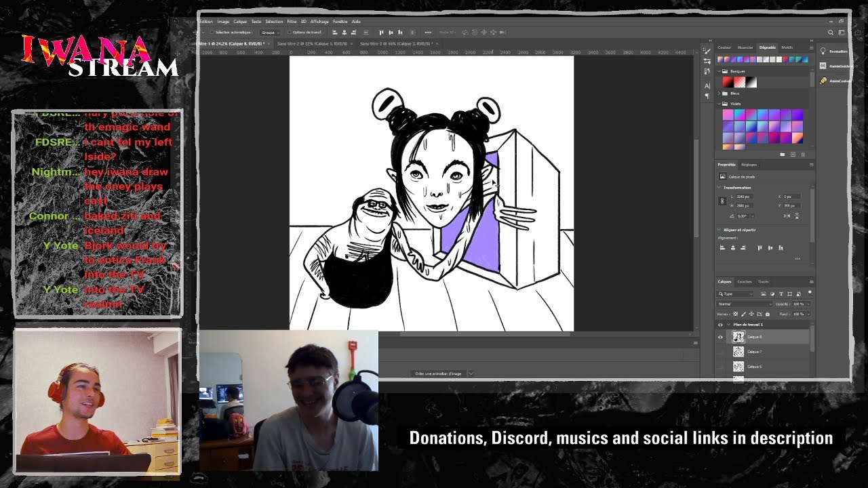Filter layers by text layer icon
Image resolution: width=868 pixels, height=488 pixels.
781,294
